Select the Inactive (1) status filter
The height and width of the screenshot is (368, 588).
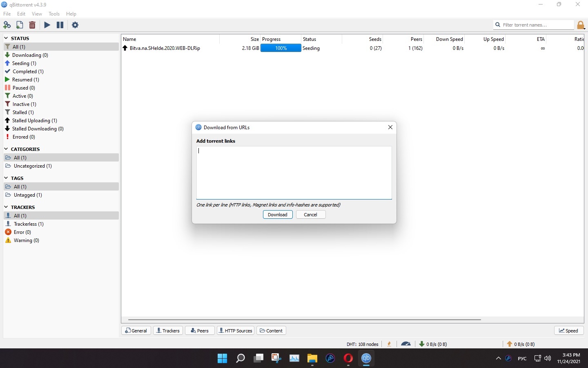61,104
